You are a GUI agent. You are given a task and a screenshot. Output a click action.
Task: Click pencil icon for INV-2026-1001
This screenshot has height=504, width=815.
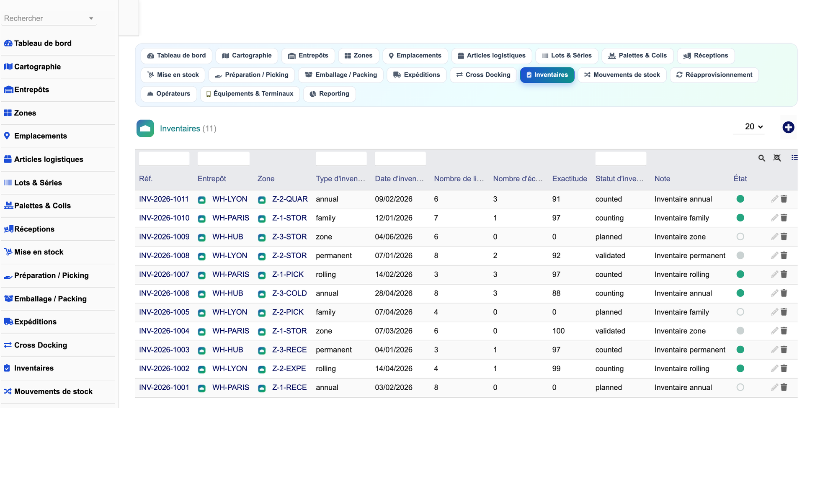[774, 387]
